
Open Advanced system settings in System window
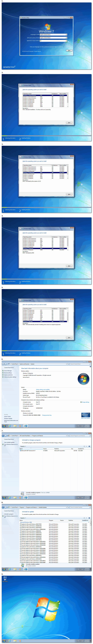pyautogui.click(x=10, y=377)
